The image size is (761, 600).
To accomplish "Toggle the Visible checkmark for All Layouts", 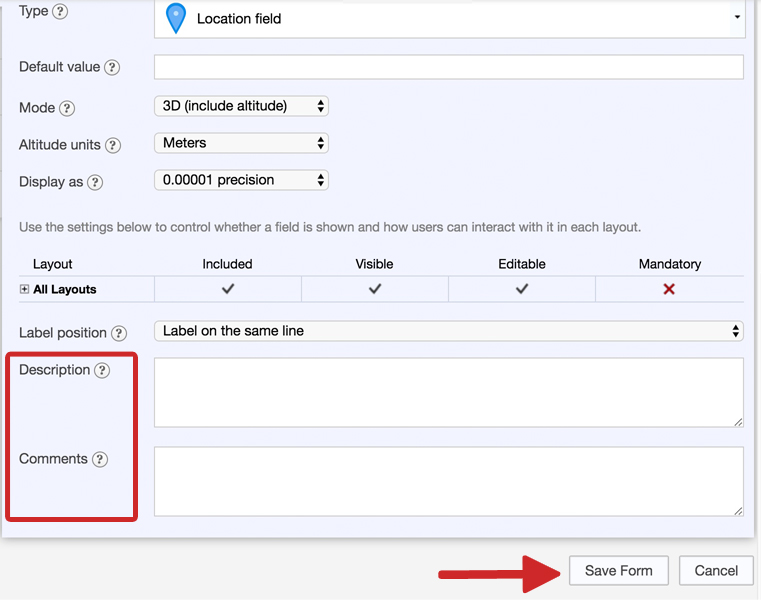I will pyautogui.click(x=375, y=289).
